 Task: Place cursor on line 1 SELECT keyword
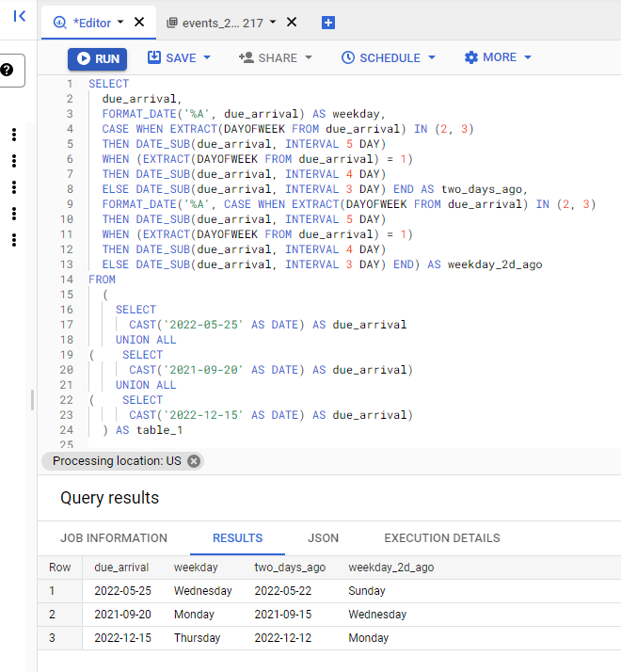pyautogui.click(x=108, y=84)
